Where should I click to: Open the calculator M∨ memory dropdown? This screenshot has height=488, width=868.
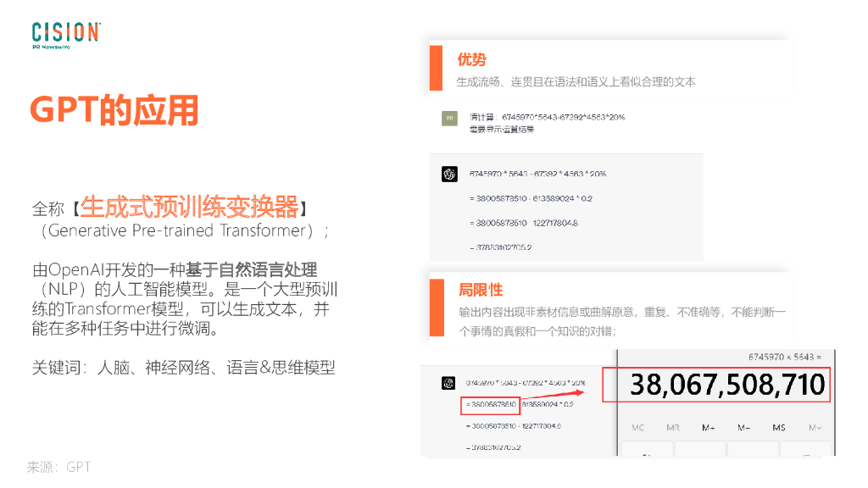(x=815, y=428)
